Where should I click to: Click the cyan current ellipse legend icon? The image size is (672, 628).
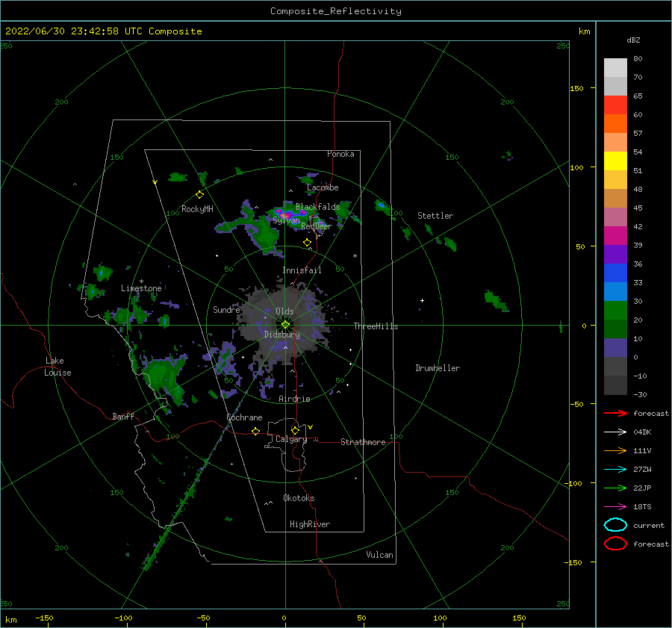tap(615, 525)
